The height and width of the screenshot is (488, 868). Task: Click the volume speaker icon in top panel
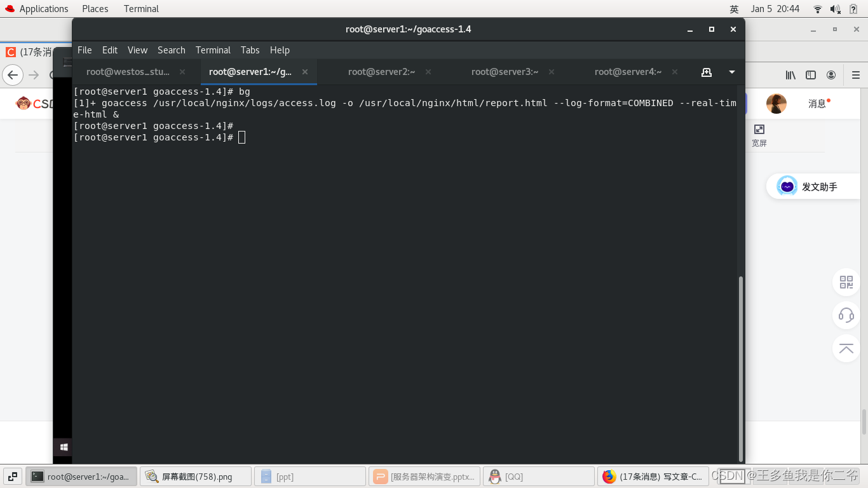coord(836,9)
